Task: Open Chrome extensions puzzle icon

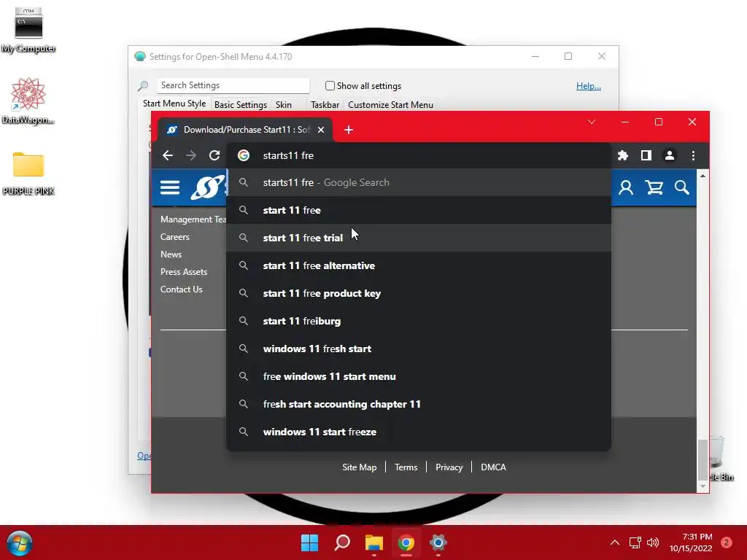Action: [623, 155]
